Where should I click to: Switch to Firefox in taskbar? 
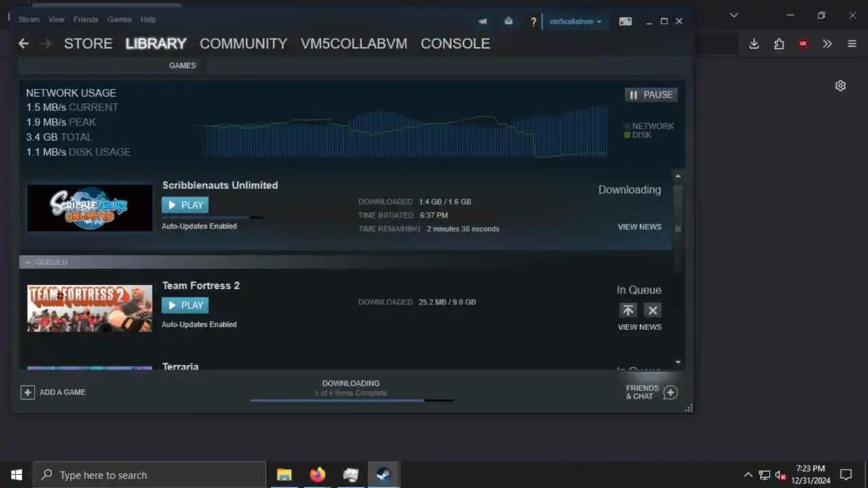point(317,474)
